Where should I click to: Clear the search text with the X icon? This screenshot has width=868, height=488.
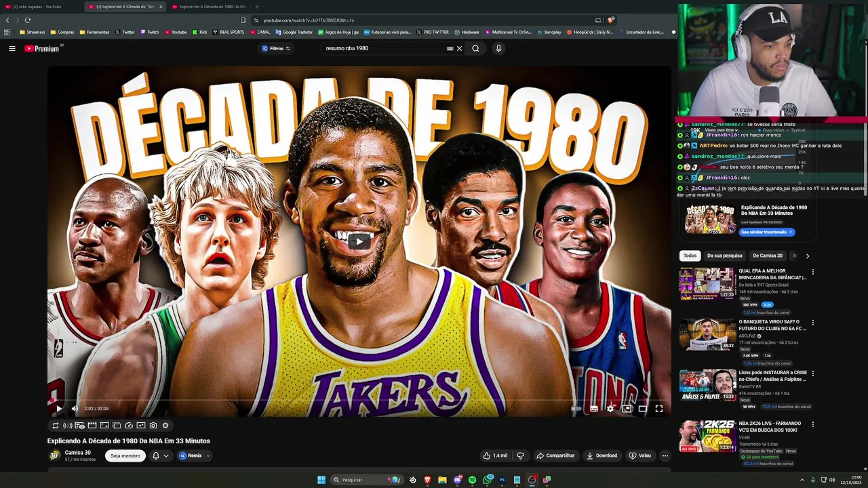459,48
